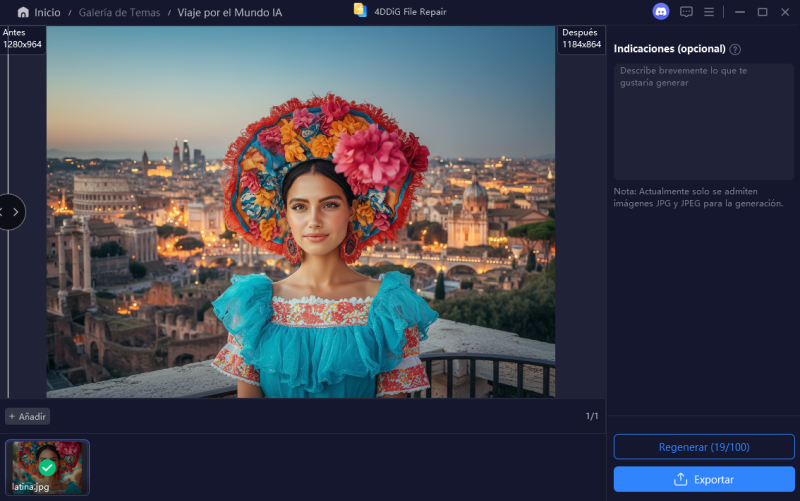The height and width of the screenshot is (501, 800).
Task: Click the green checkmark on latina.jpg
Action: (47, 467)
